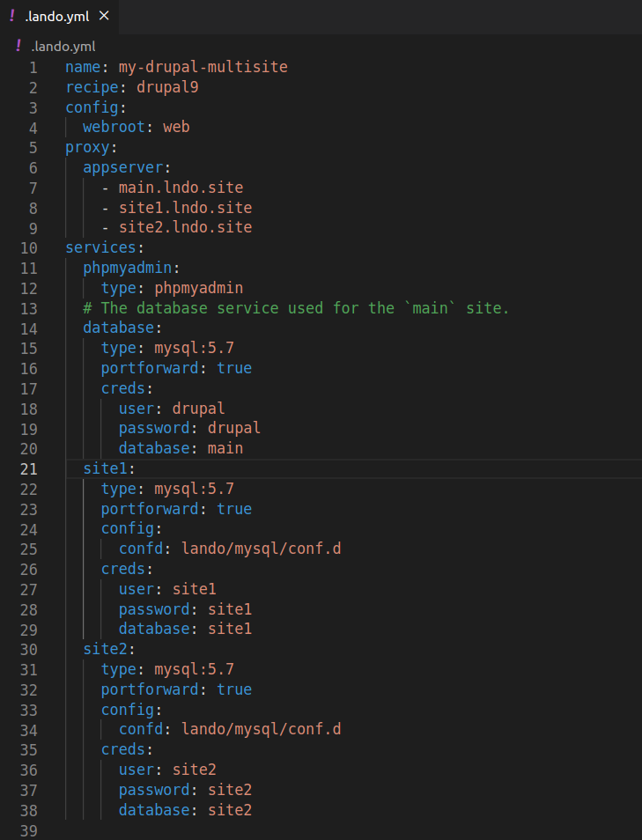Screen dimensions: 642x840
Task: Click the YAML icon in the tab
Action: tap(12, 16)
